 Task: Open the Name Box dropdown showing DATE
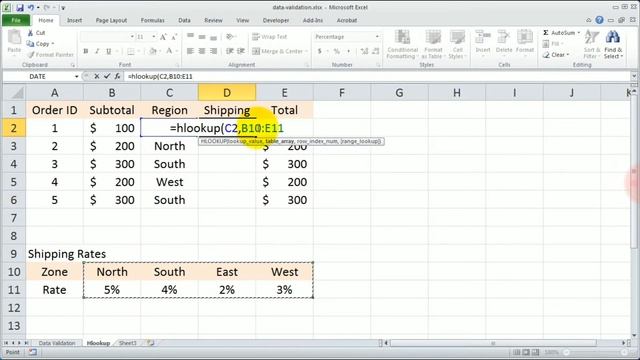[76, 76]
